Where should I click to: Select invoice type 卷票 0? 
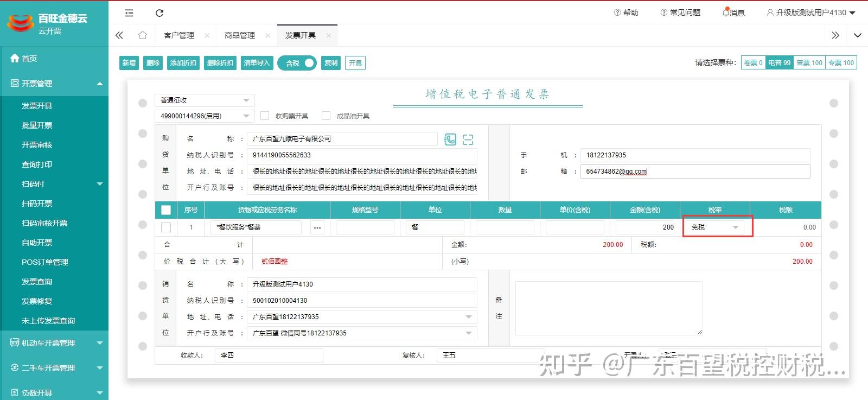753,63
